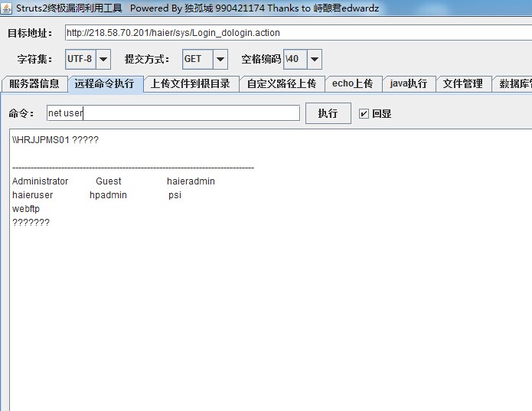This screenshot has height=411, width=532.
Task: Click the 命令 label
Action: (21, 113)
